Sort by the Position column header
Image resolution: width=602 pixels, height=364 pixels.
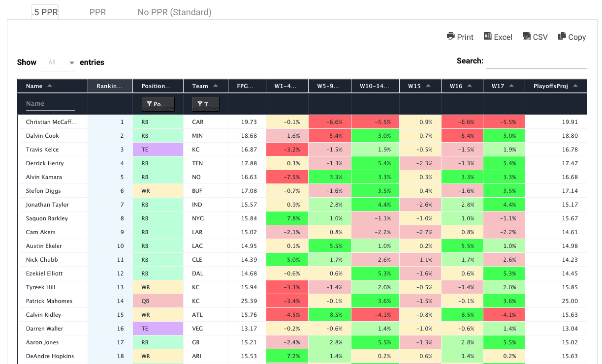[158, 86]
